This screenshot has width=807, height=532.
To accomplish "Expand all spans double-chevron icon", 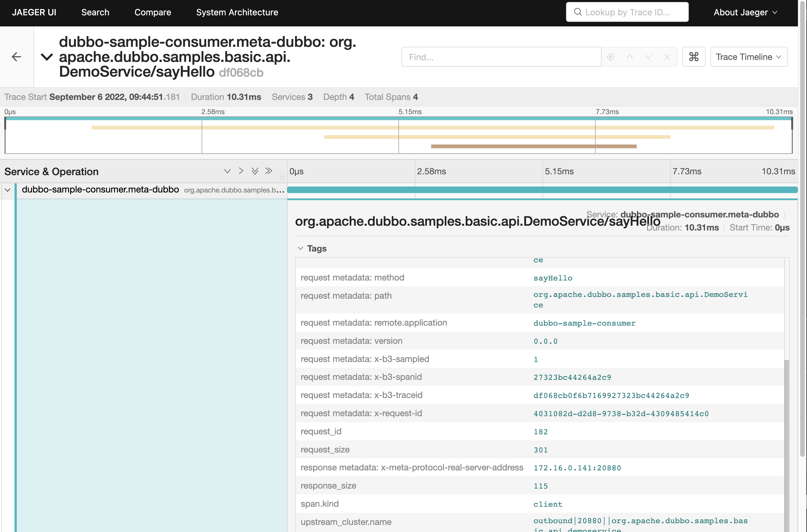I will pyautogui.click(x=255, y=171).
